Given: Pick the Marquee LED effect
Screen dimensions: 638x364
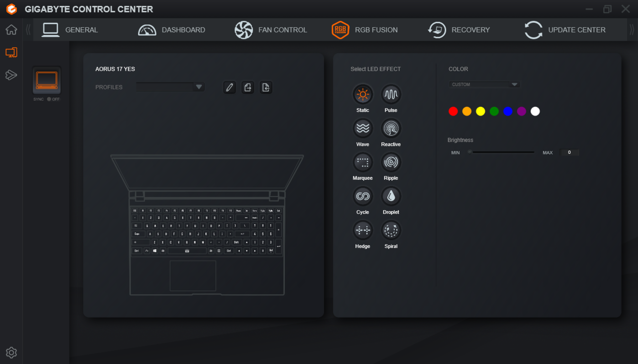Looking at the screenshot, I should coord(362,162).
